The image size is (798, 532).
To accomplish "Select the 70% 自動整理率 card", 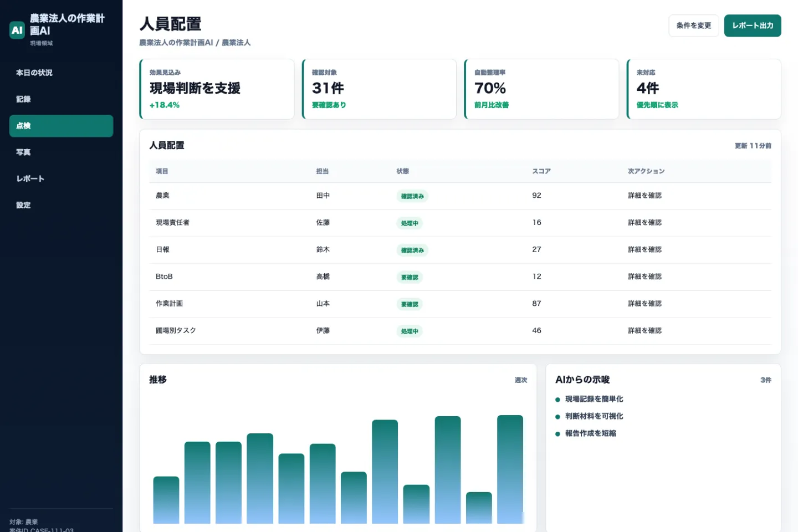I will [x=541, y=89].
